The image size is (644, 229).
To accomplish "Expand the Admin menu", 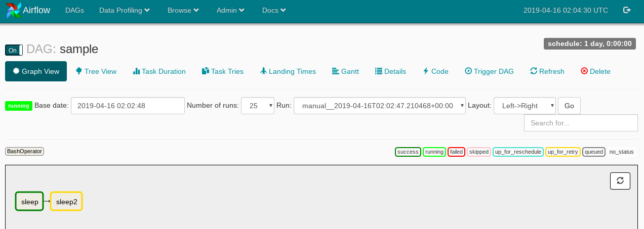I will pyautogui.click(x=230, y=10).
